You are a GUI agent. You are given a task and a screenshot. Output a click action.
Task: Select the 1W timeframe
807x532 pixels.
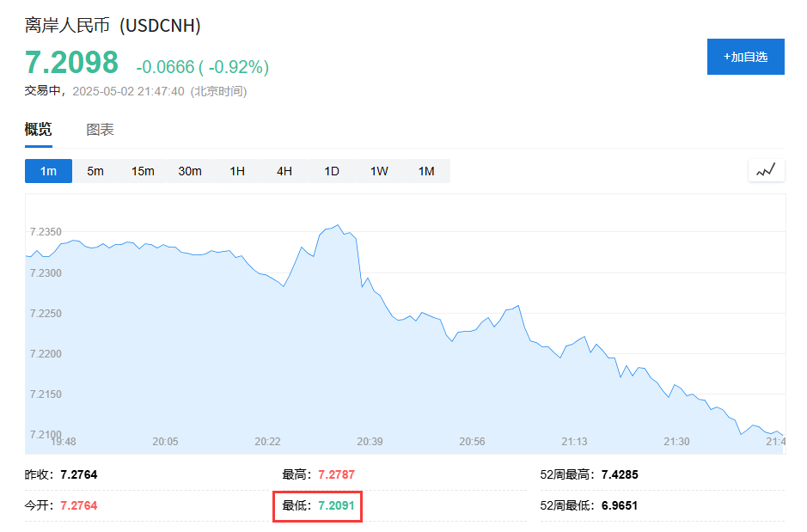coord(379,171)
